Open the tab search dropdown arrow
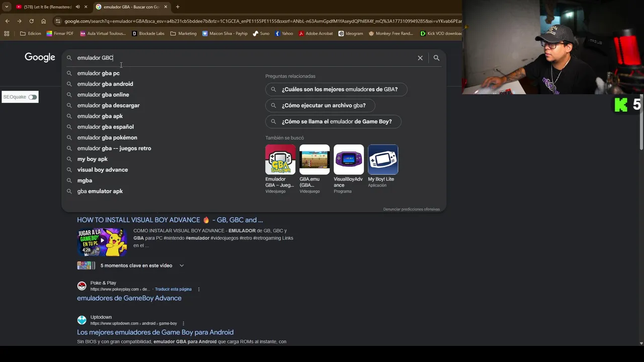 pyautogui.click(x=7, y=7)
